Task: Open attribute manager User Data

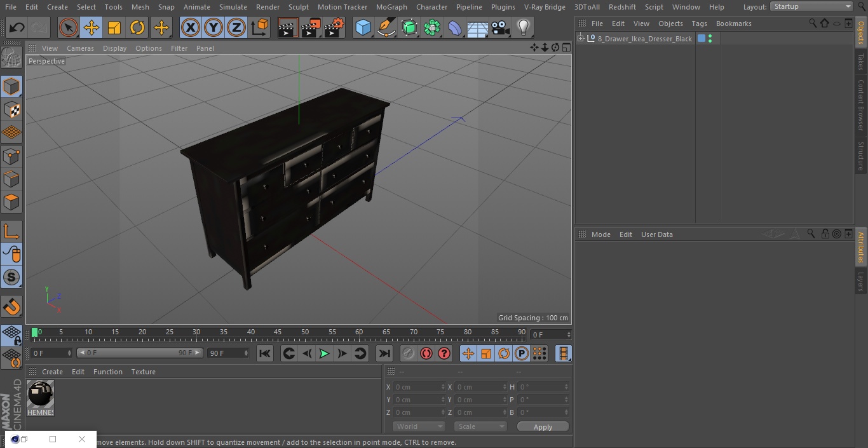Action: point(656,234)
